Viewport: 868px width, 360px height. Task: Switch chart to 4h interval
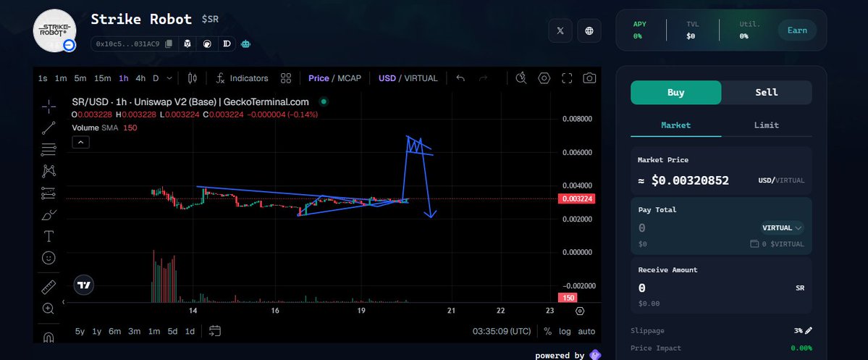coord(140,78)
